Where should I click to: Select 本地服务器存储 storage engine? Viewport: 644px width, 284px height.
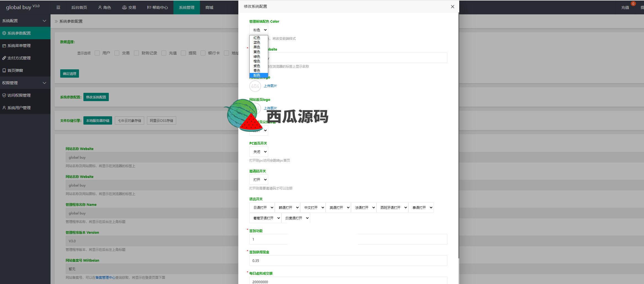coord(98,120)
